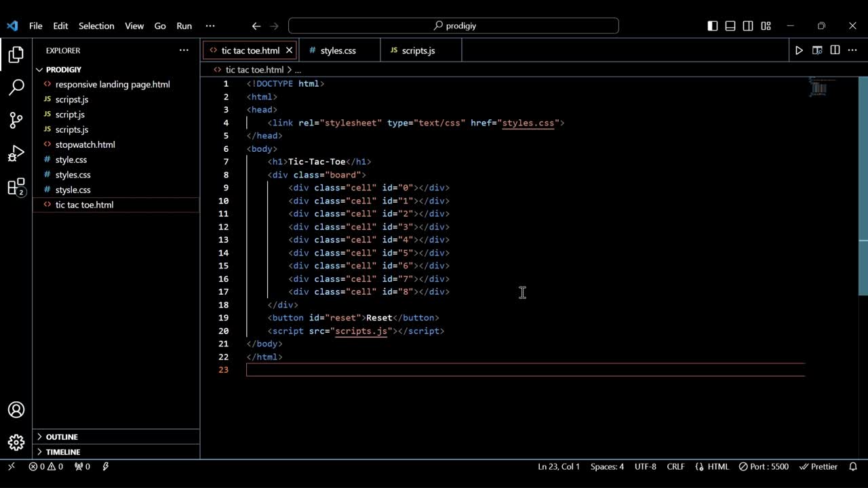Image resolution: width=868 pixels, height=488 pixels.
Task: Expand the TIMELINE section
Action: [116, 451]
